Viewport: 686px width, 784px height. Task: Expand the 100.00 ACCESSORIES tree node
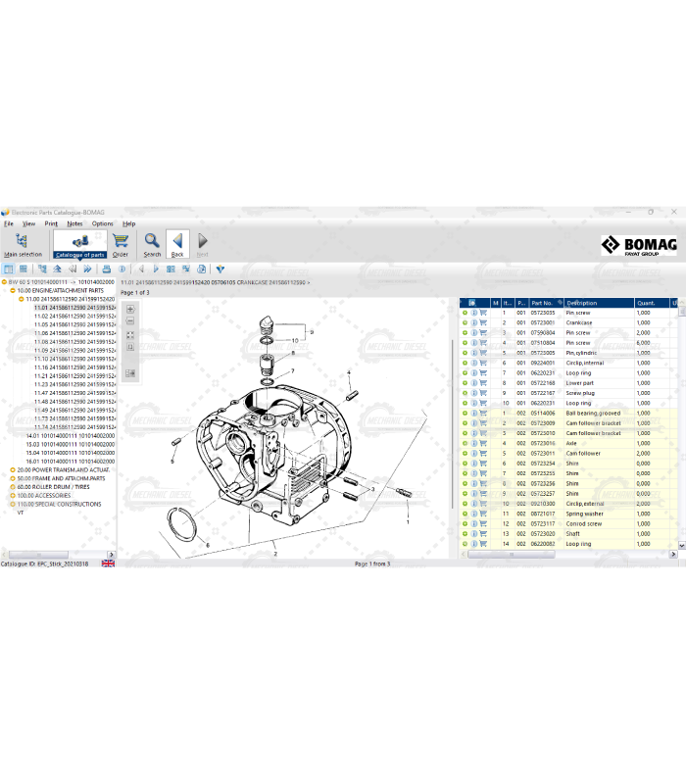pos(13,496)
